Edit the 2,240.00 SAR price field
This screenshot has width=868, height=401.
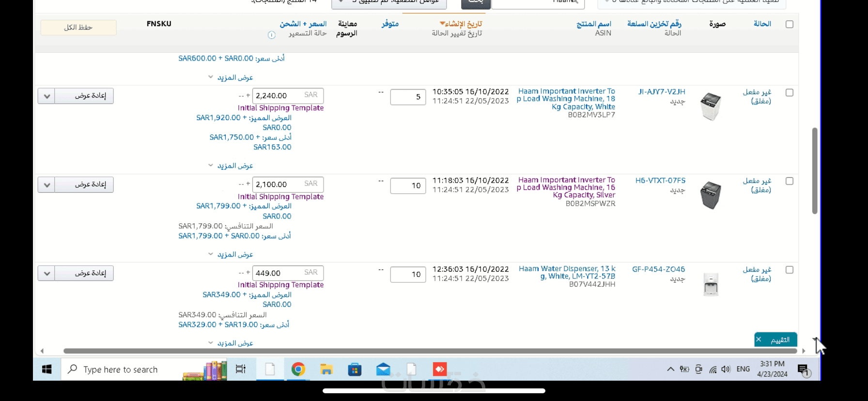point(288,95)
